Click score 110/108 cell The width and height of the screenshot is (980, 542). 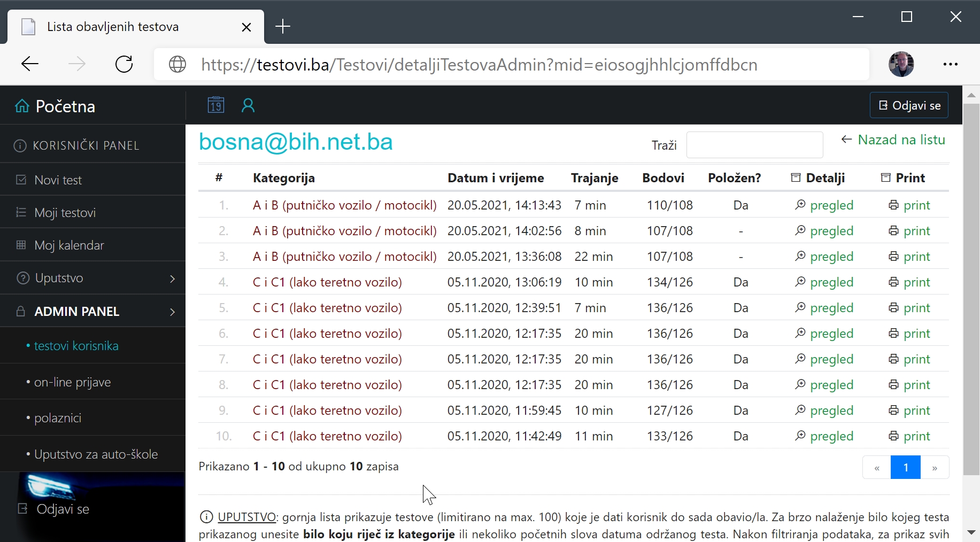click(670, 205)
